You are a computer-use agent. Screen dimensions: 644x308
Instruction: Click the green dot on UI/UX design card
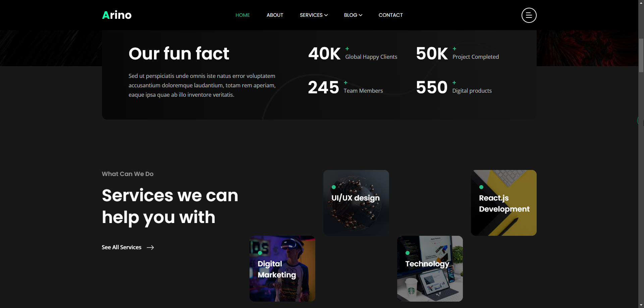[x=333, y=187]
